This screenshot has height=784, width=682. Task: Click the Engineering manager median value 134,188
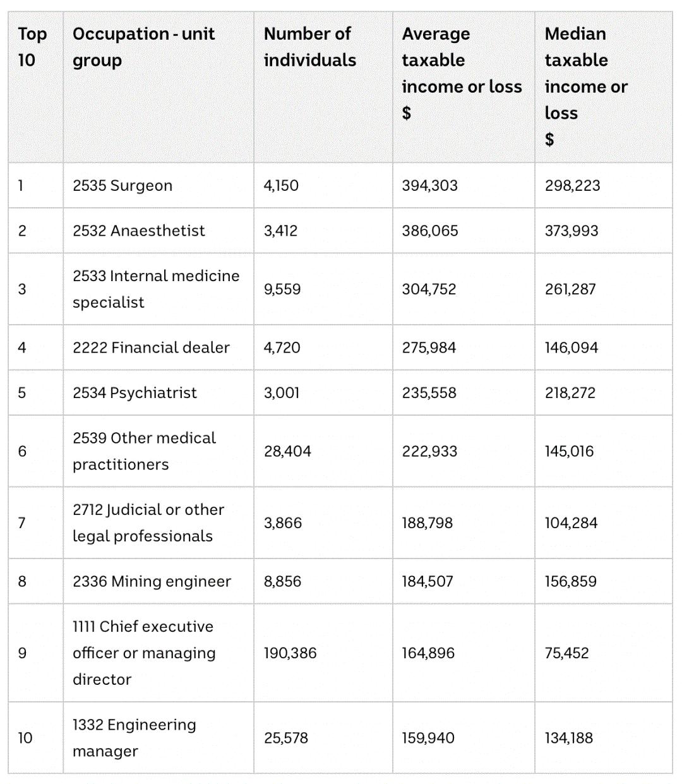click(x=569, y=737)
